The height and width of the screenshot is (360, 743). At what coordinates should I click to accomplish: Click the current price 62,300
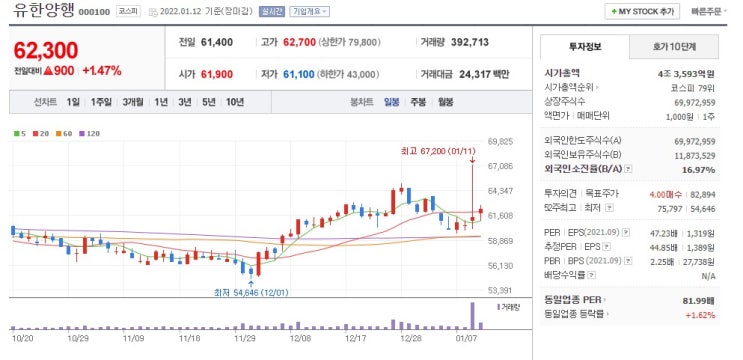click(x=46, y=50)
